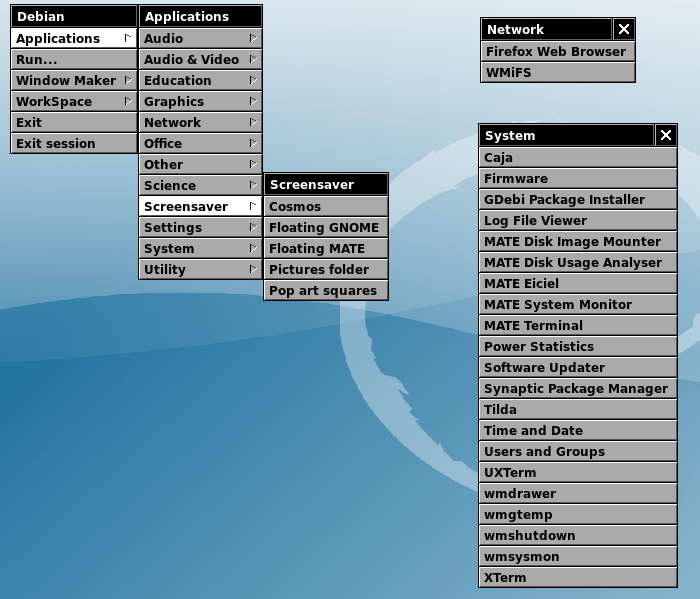Viewport: 700px width, 599px height.
Task: Launch wmdrawer from System menu
Action: (x=578, y=493)
